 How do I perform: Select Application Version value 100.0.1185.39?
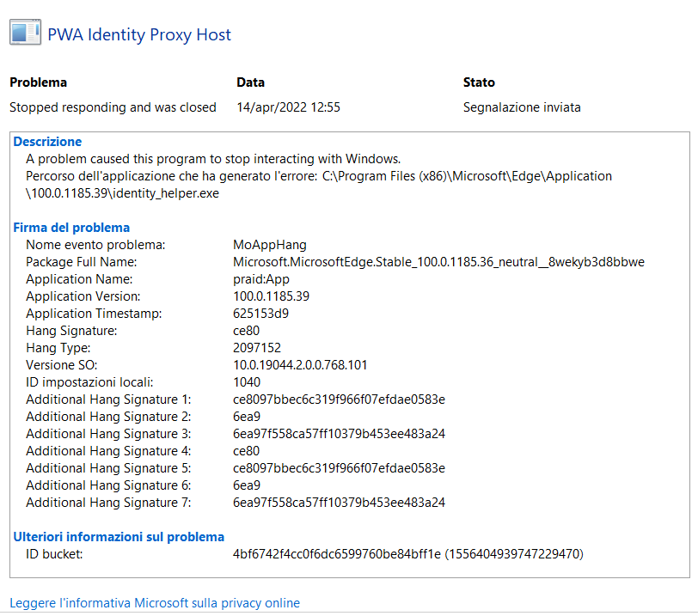point(271,296)
